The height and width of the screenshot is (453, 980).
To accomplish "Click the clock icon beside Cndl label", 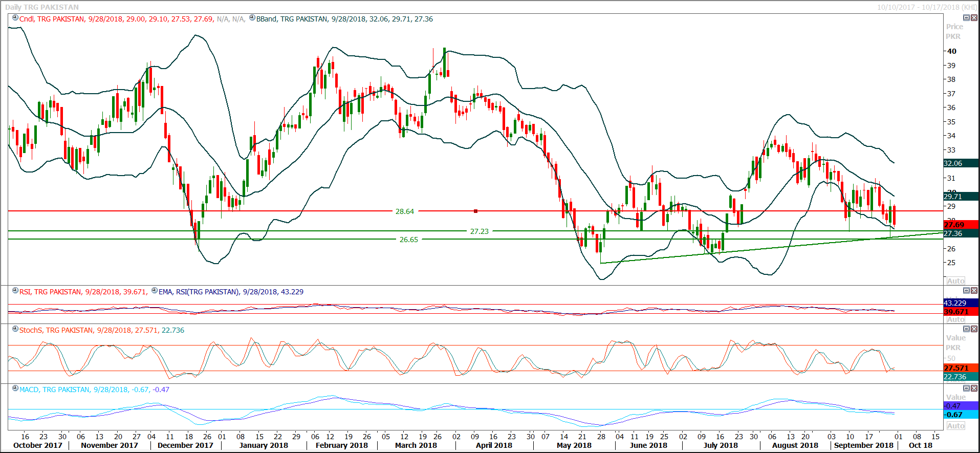I will 15,18.
